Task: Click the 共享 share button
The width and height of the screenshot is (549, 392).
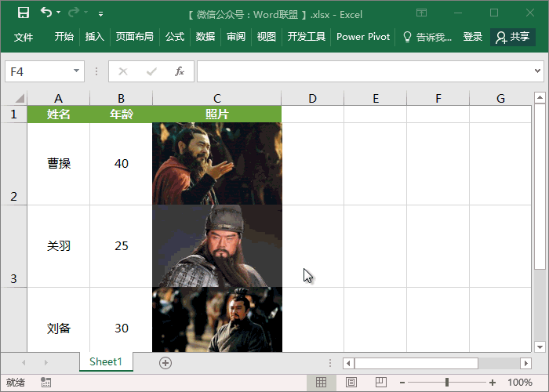Action: (513, 37)
